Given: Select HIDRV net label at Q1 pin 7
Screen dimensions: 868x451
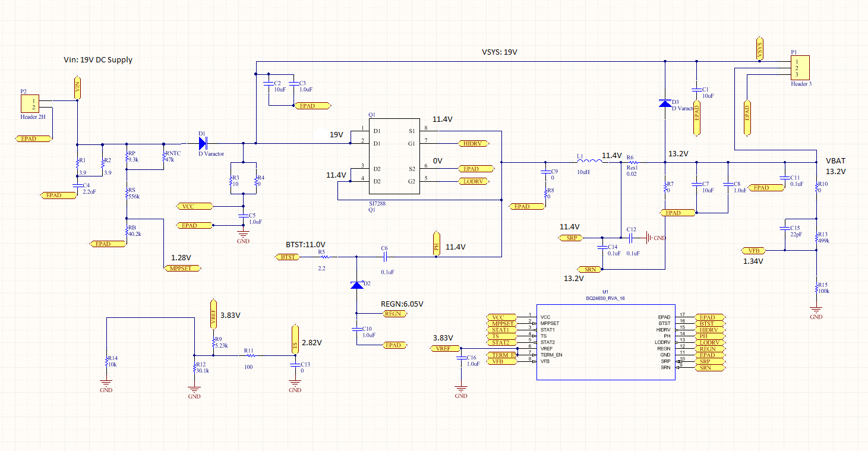Looking at the screenshot, I should (474, 143).
